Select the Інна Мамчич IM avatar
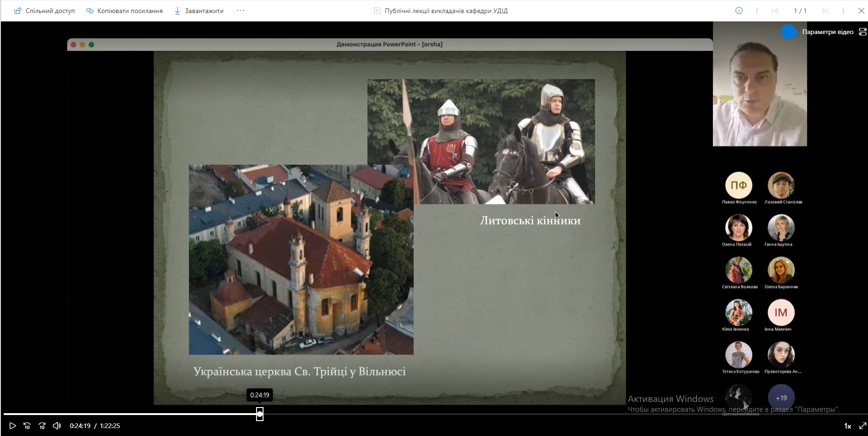The width and height of the screenshot is (868, 436). (781, 313)
